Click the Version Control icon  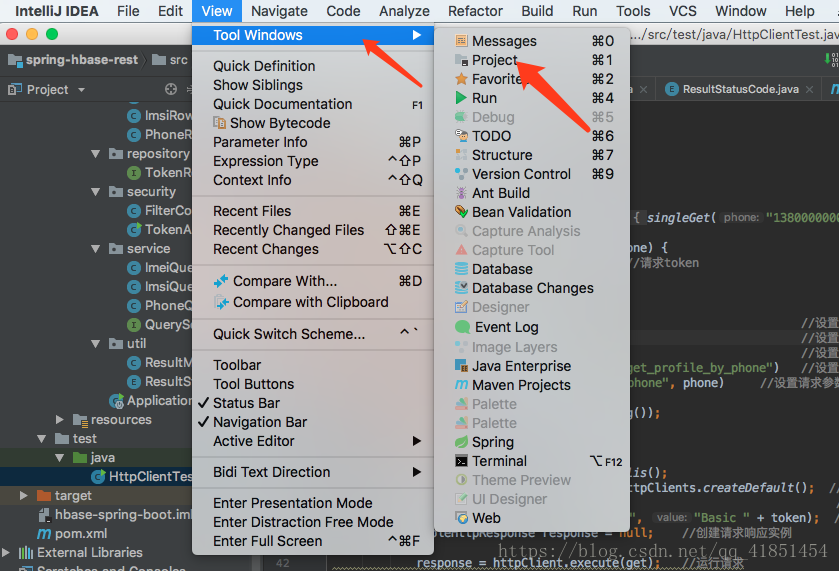[461, 174]
